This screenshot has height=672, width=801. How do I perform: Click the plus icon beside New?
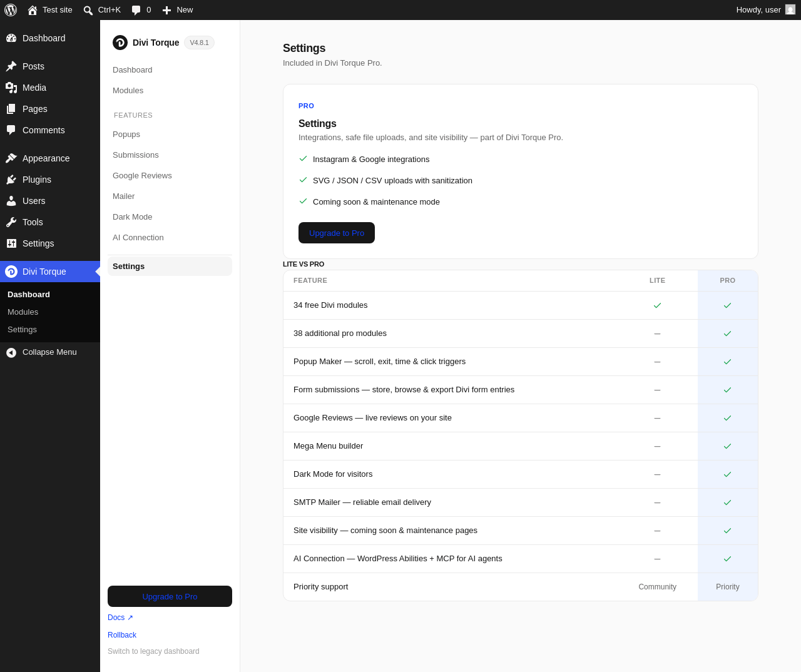pos(166,10)
